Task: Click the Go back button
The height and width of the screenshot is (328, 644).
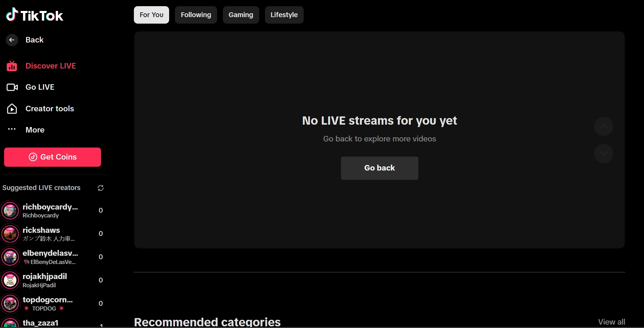Action: (x=379, y=168)
